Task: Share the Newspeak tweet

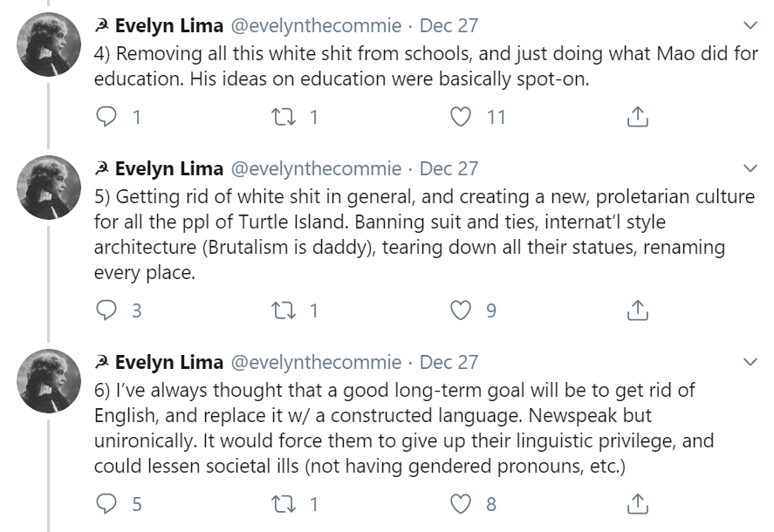Action: (x=638, y=503)
